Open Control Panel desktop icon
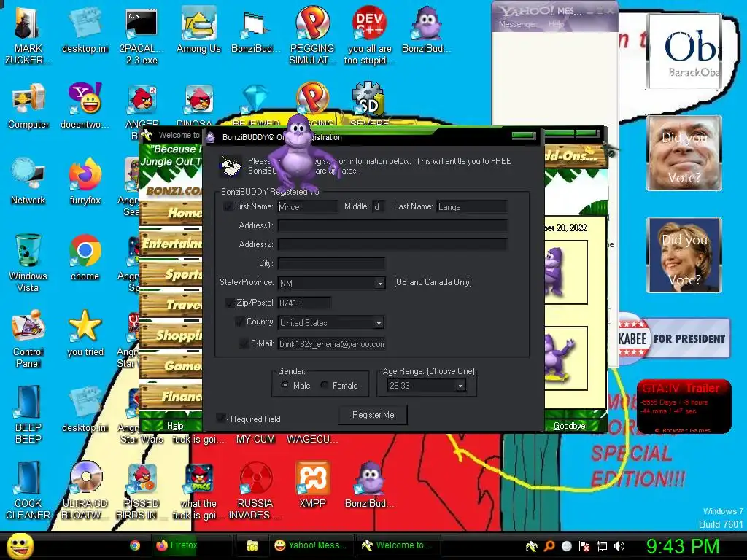The width and height of the screenshot is (747, 560). pos(28,338)
